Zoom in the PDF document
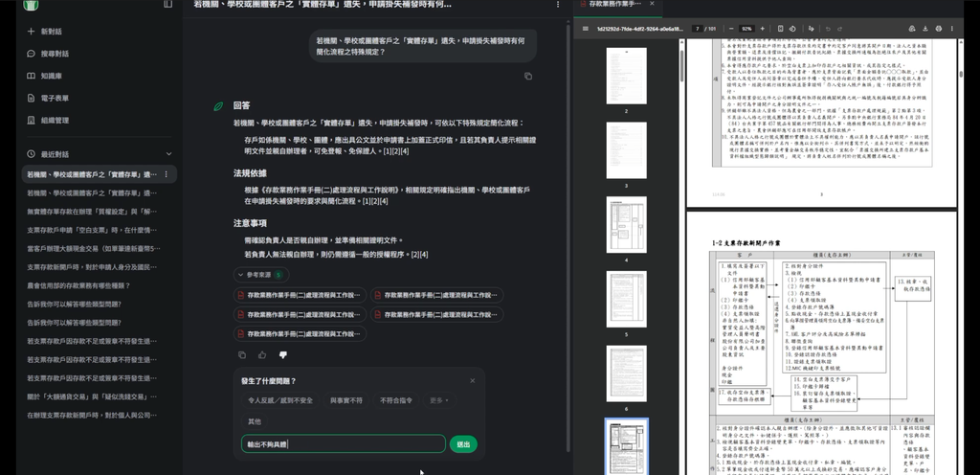This screenshot has height=475, width=980. pos(762,29)
